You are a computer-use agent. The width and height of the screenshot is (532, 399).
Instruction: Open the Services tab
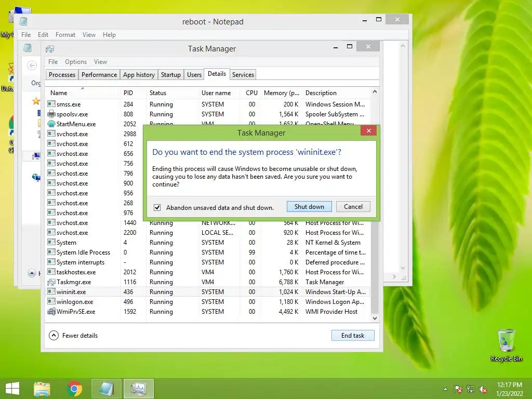point(243,75)
